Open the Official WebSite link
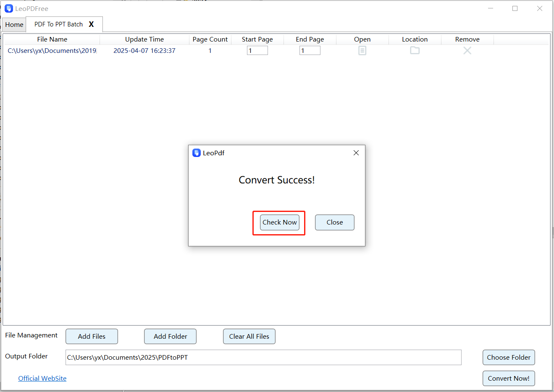The width and height of the screenshot is (554, 392). (x=42, y=378)
